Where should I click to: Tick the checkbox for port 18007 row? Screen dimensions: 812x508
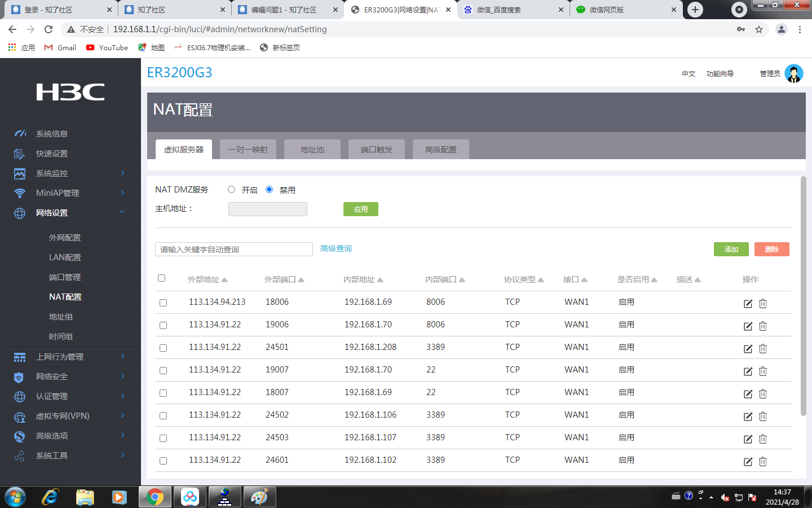tap(164, 393)
